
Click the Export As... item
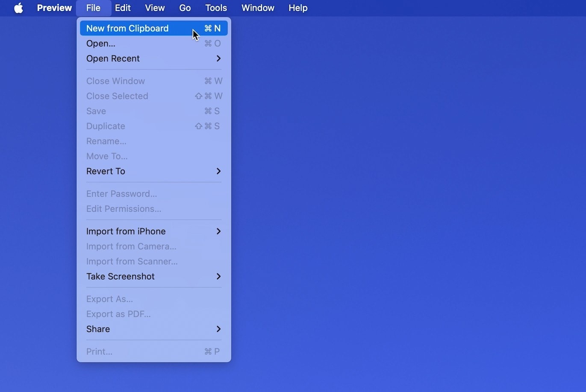click(154, 299)
